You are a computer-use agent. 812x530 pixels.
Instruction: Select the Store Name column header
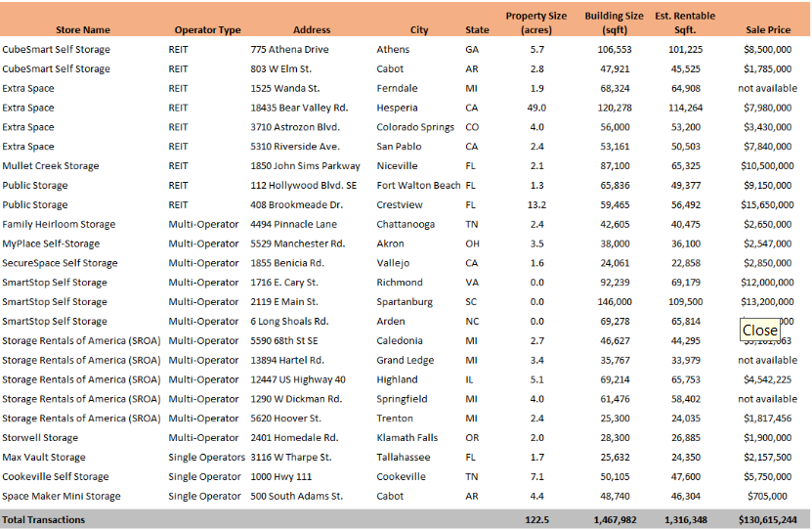click(83, 30)
